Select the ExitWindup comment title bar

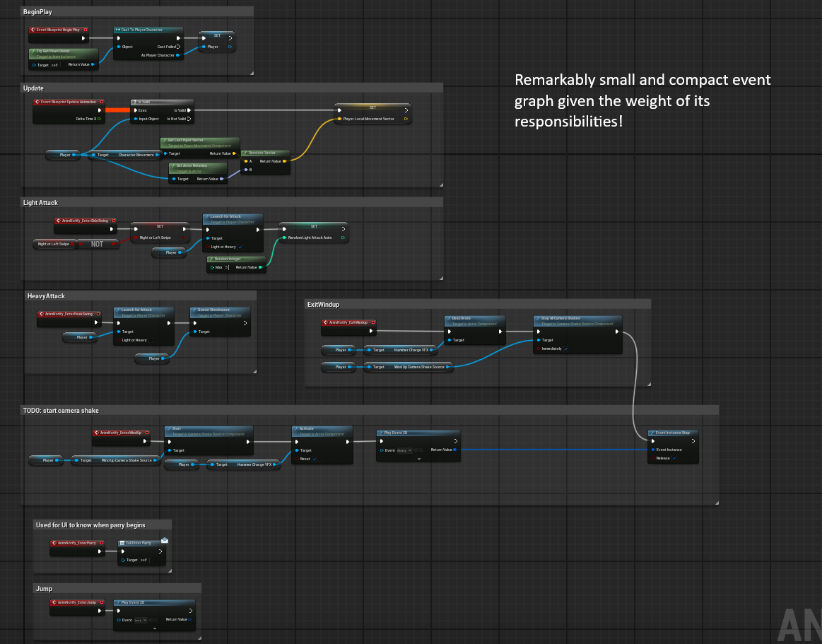click(x=478, y=304)
